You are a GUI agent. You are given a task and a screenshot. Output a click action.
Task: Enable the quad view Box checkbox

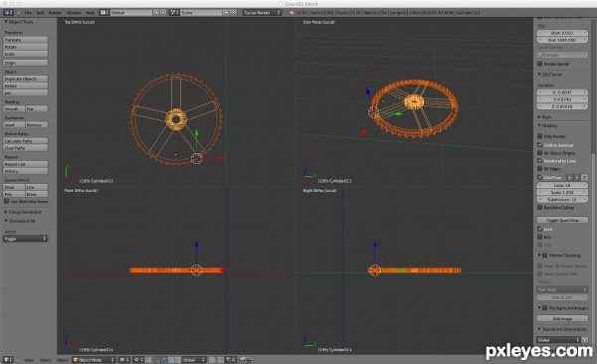pos(540,237)
